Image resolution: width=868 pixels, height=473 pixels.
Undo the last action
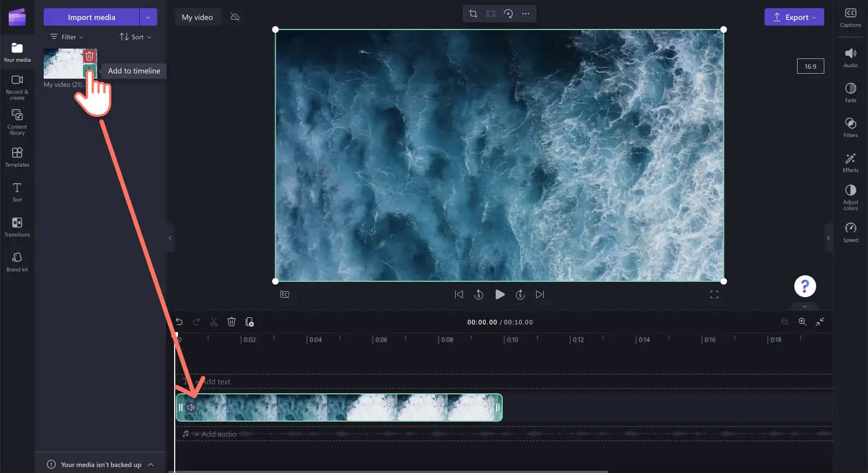pyautogui.click(x=179, y=322)
